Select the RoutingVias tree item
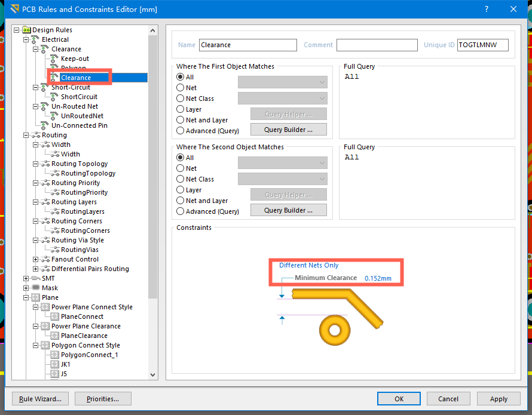Image resolution: width=532 pixels, height=415 pixels. click(x=80, y=250)
